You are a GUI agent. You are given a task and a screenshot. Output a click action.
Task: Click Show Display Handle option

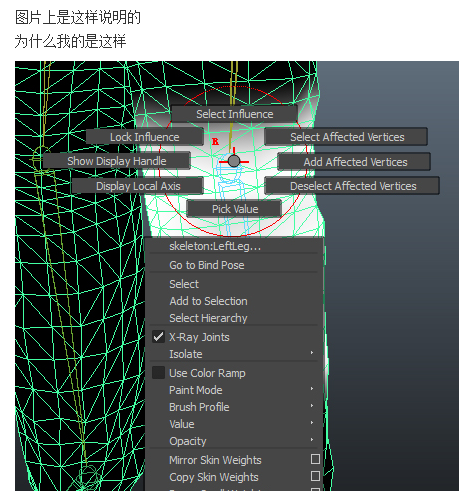117,161
